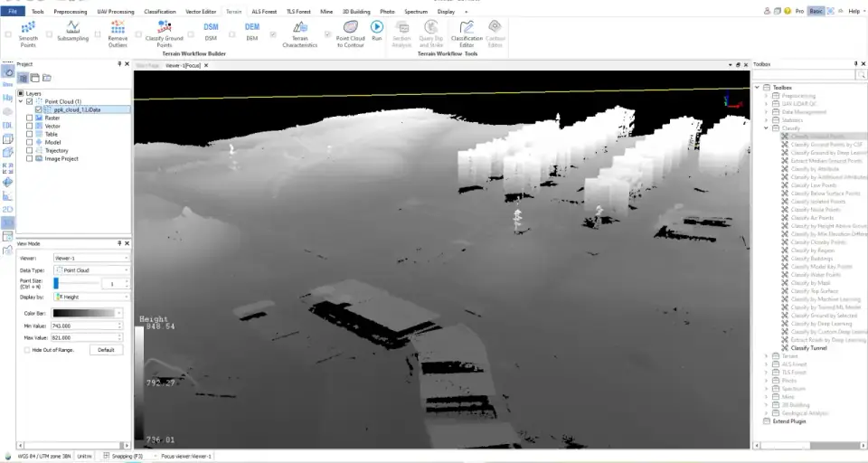Check the Vector layer checkbox
868x463 pixels.
[29, 127]
